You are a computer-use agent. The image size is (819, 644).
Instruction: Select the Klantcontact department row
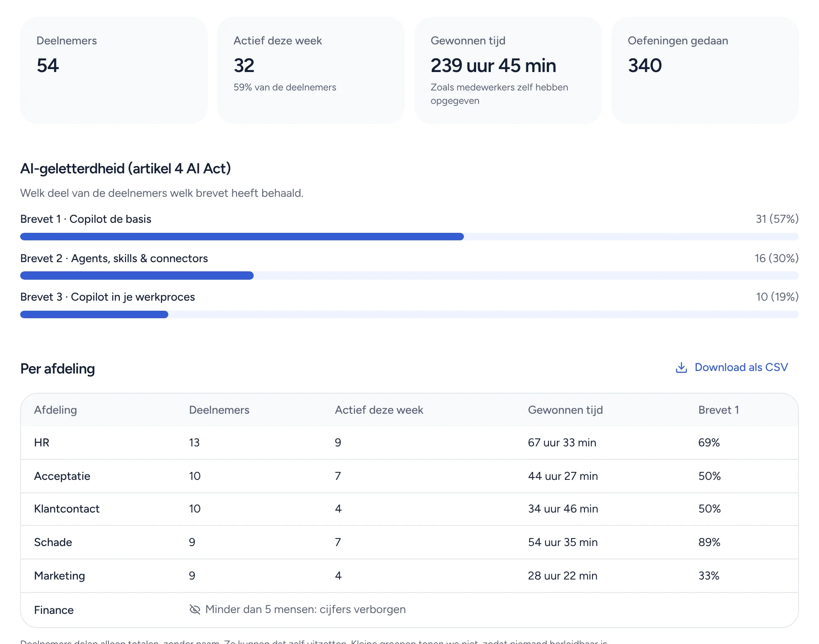409,509
